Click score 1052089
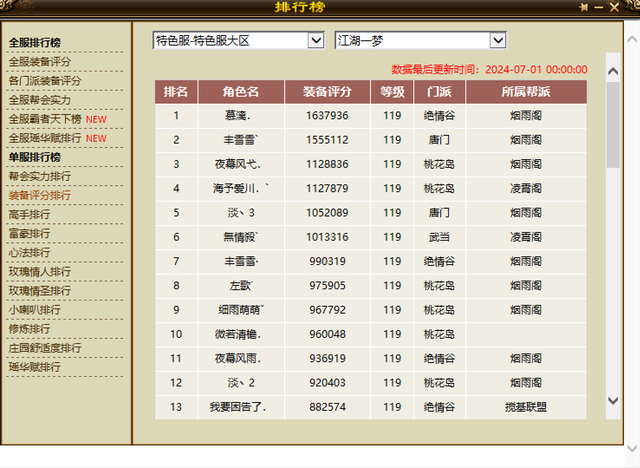The width and height of the screenshot is (640, 468). tap(327, 213)
